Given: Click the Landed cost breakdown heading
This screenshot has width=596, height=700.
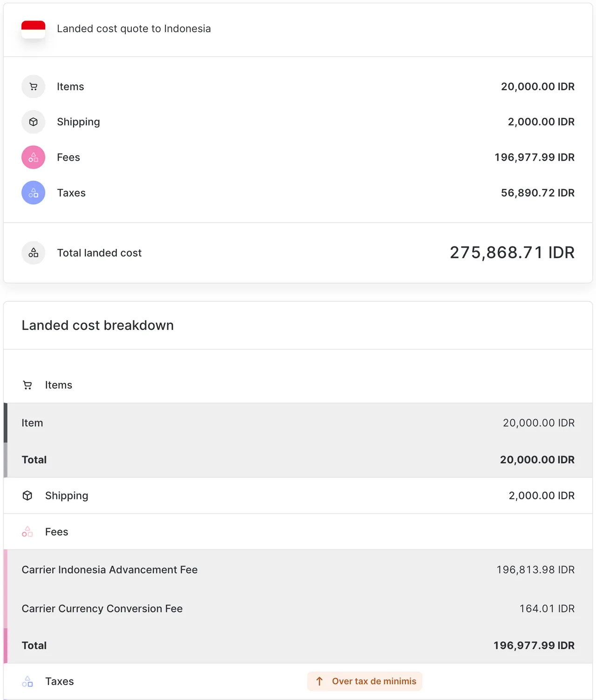Looking at the screenshot, I should point(98,325).
